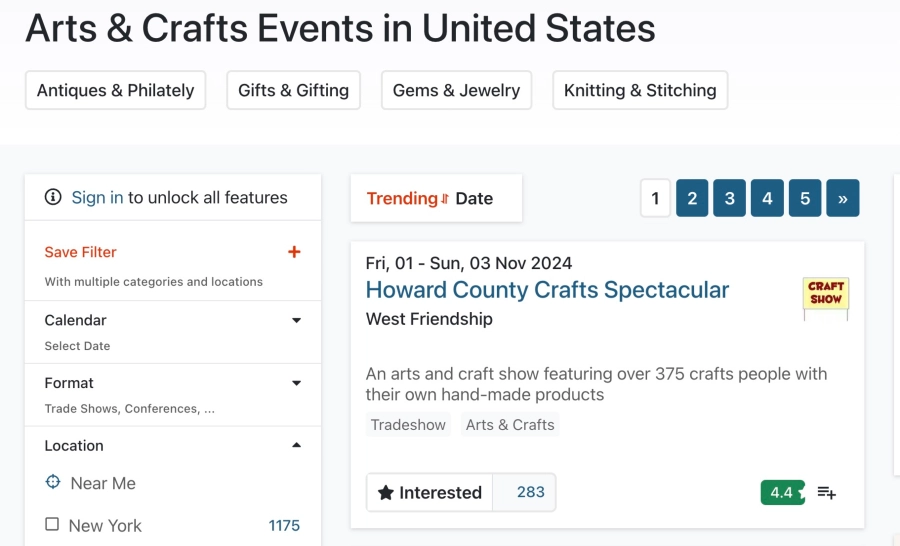Click the Arts & Crafts tag
The width and height of the screenshot is (900, 546).
510,425
